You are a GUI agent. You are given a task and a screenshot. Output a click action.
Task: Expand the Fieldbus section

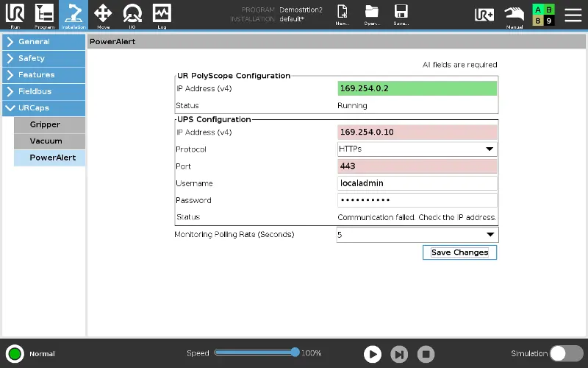click(x=44, y=91)
